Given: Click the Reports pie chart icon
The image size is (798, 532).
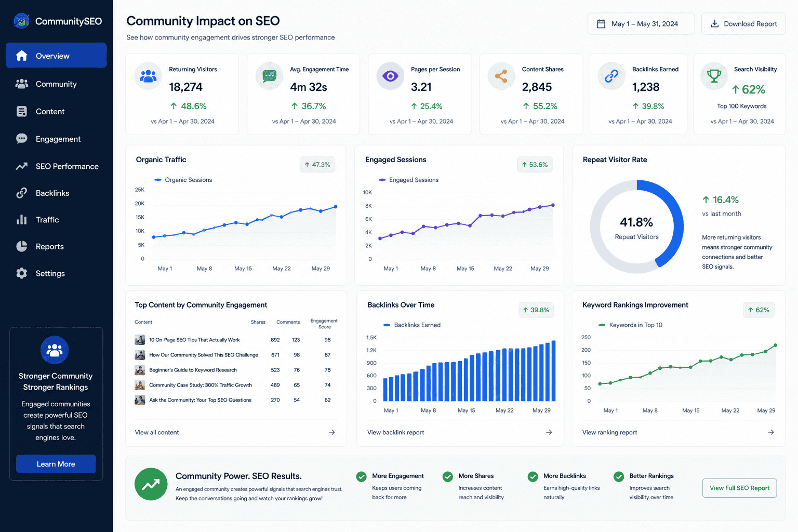Looking at the screenshot, I should click(x=22, y=246).
